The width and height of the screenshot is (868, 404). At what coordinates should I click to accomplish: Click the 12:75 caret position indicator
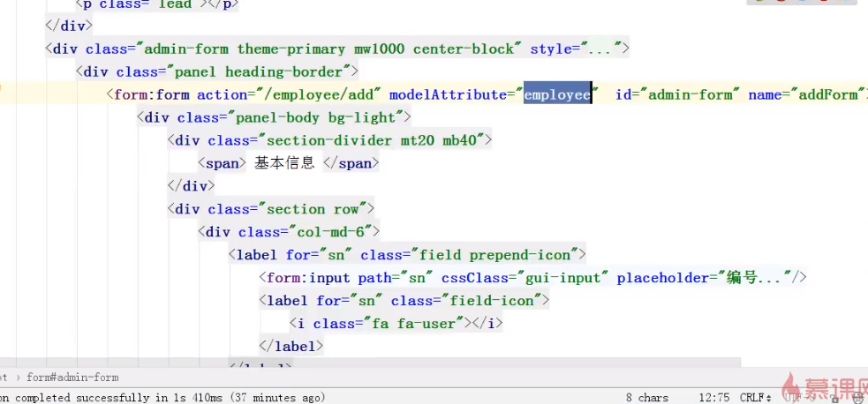714,398
